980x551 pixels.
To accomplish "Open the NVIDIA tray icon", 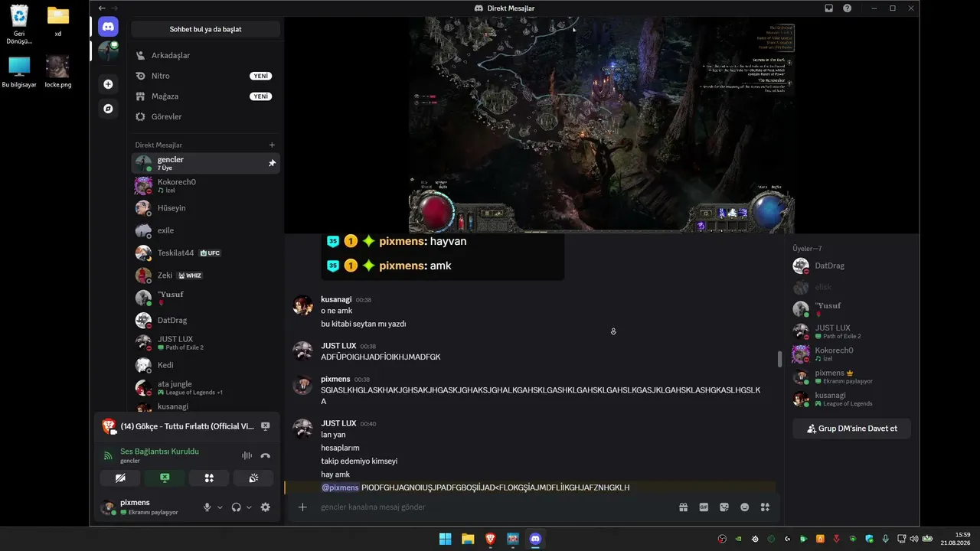I will tap(738, 539).
